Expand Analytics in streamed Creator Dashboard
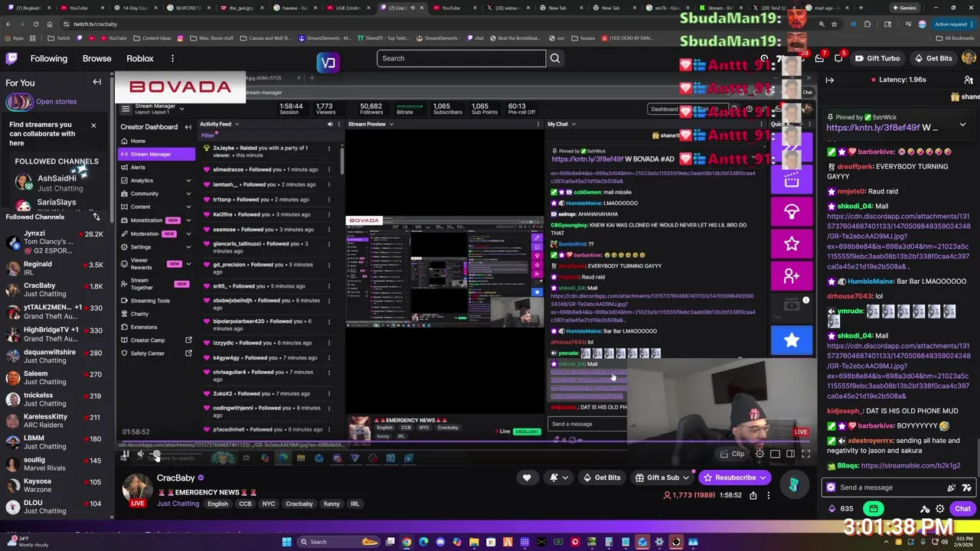Screen dimensions: 980x551 157,181
